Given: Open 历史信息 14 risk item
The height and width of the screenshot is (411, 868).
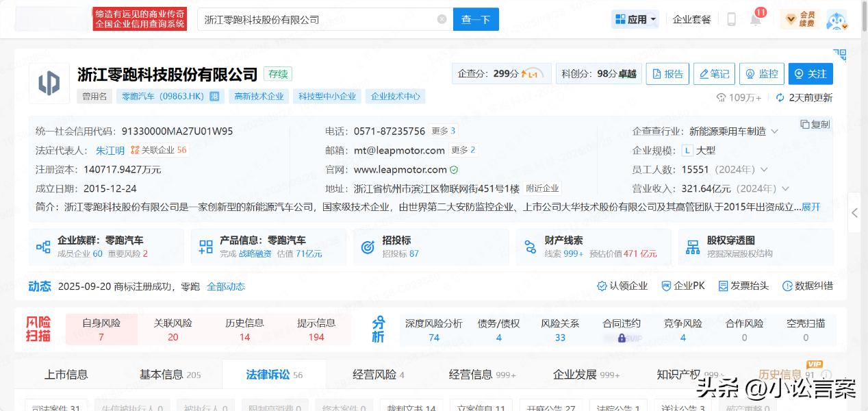Looking at the screenshot, I should pos(244,329).
